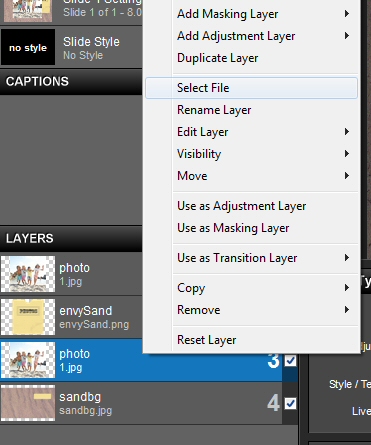Click the envySand layer thumbnail

[28, 317]
